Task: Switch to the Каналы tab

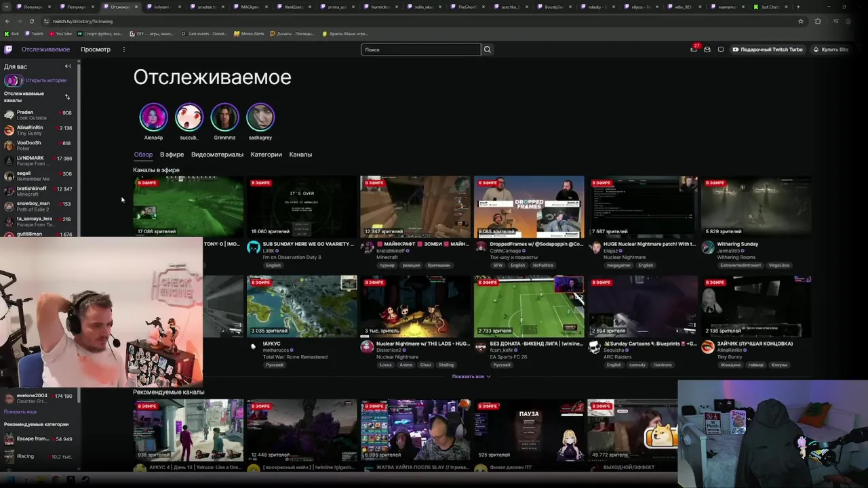Action: click(x=300, y=155)
